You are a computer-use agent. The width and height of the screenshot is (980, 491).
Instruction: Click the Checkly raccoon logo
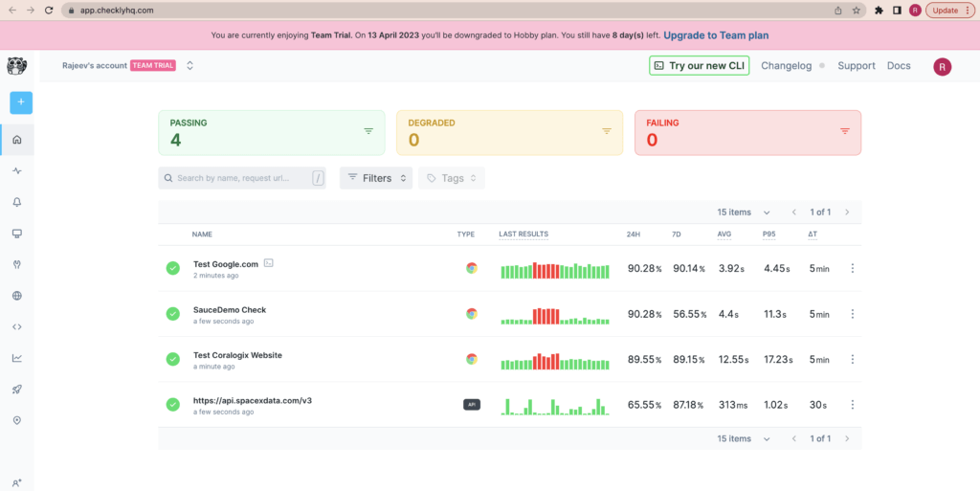17,66
